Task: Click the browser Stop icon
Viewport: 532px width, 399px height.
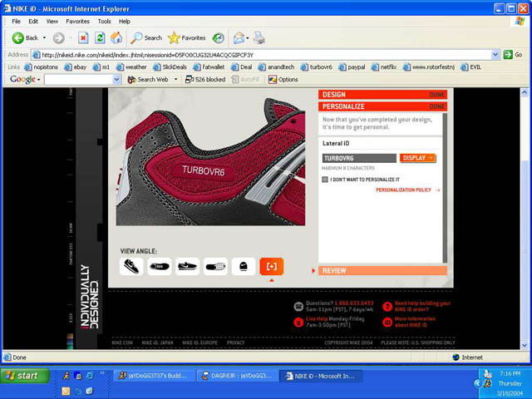Action: point(83,38)
